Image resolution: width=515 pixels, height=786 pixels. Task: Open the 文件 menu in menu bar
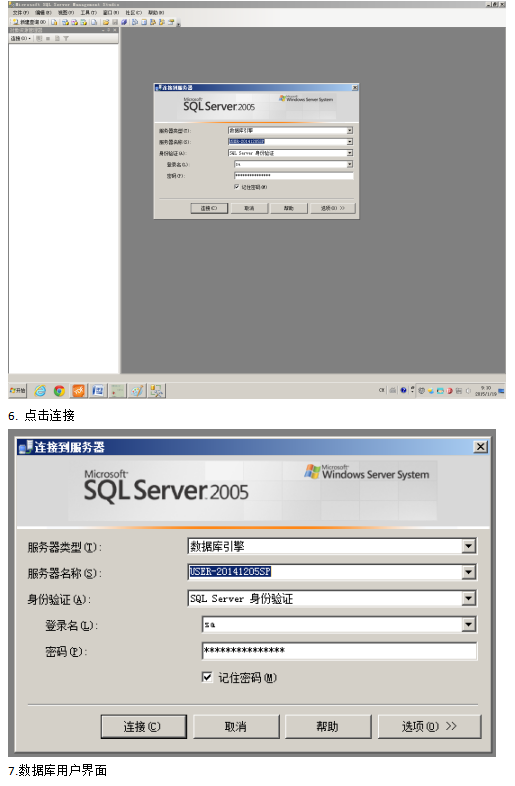tap(21, 13)
